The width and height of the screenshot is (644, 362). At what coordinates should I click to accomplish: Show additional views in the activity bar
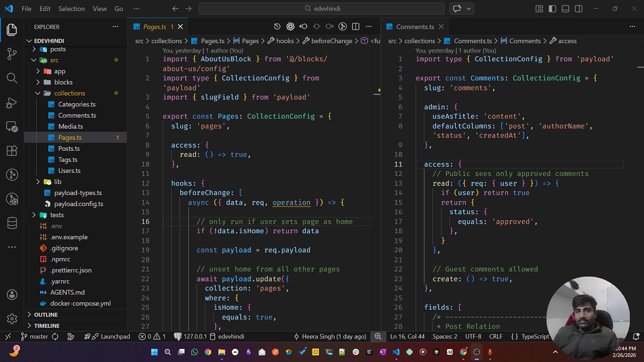[x=12, y=247]
